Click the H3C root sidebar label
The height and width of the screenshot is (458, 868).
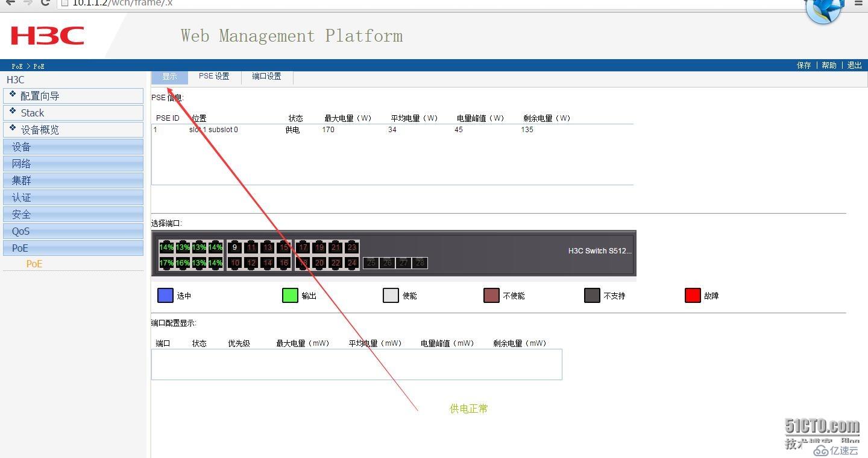pyautogui.click(x=16, y=80)
